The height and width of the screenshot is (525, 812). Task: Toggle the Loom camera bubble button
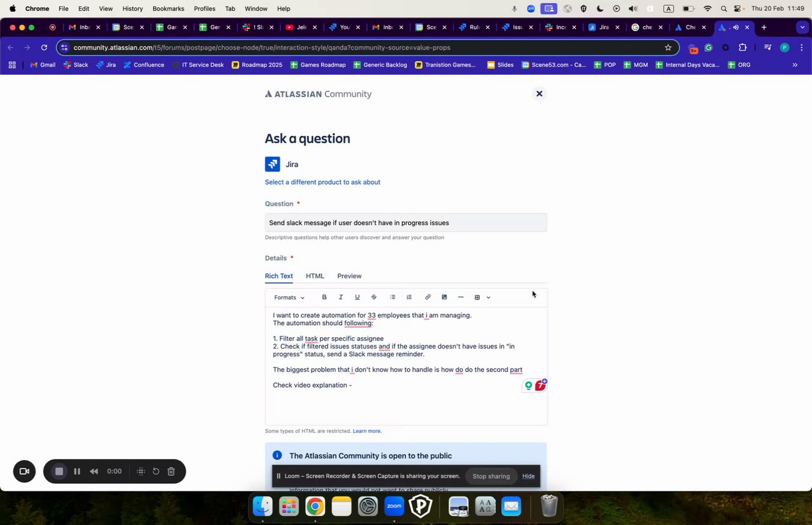25,471
